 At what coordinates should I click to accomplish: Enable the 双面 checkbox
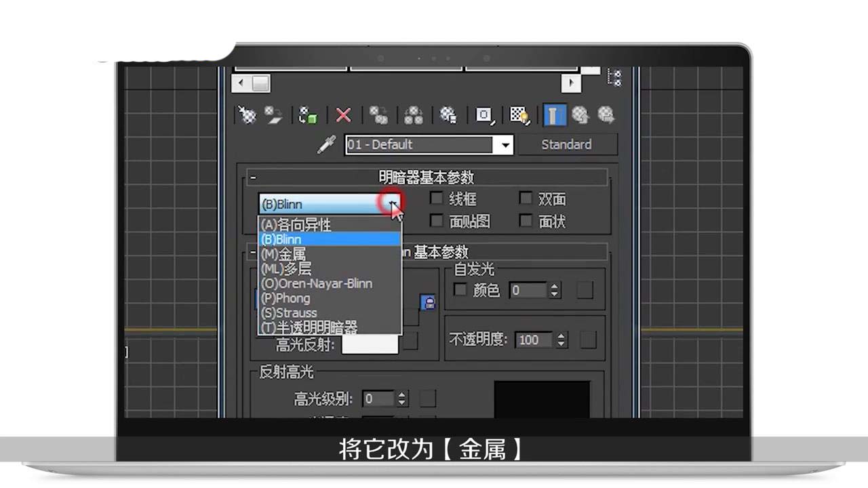[x=526, y=199]
